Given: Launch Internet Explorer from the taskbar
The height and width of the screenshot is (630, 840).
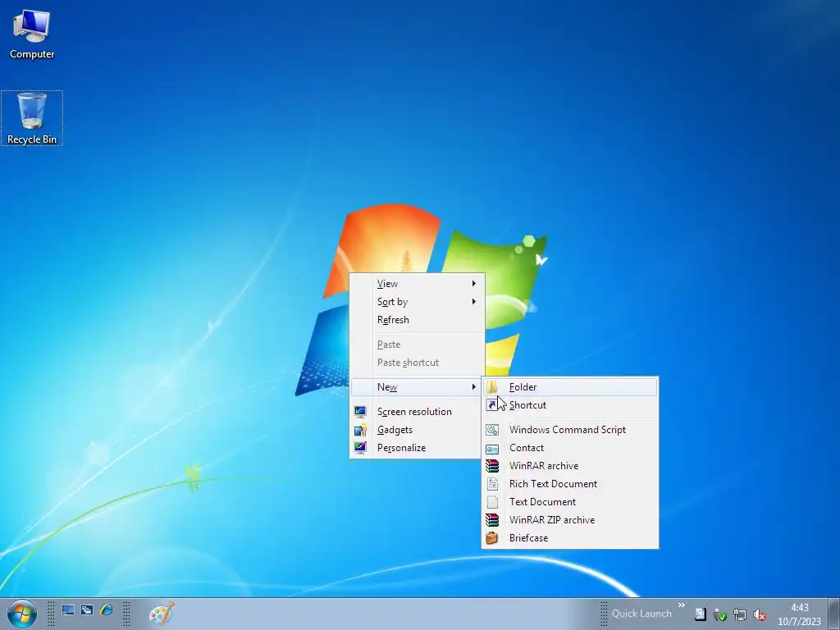Looking at the screenshot, I should (106, 610).
